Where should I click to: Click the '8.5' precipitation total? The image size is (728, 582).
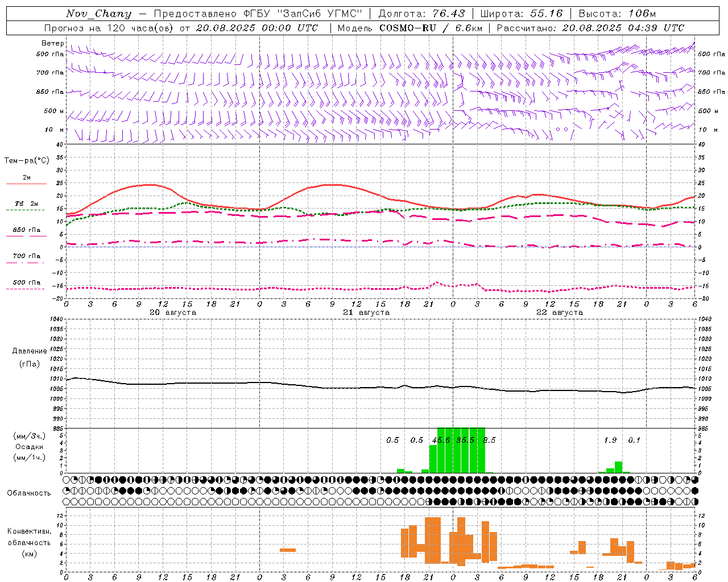[489, 440]
